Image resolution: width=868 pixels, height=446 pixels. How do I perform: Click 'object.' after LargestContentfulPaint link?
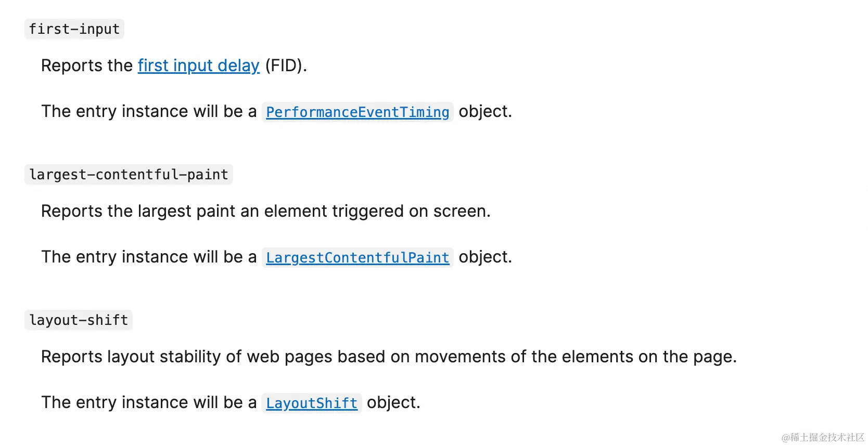485,257
